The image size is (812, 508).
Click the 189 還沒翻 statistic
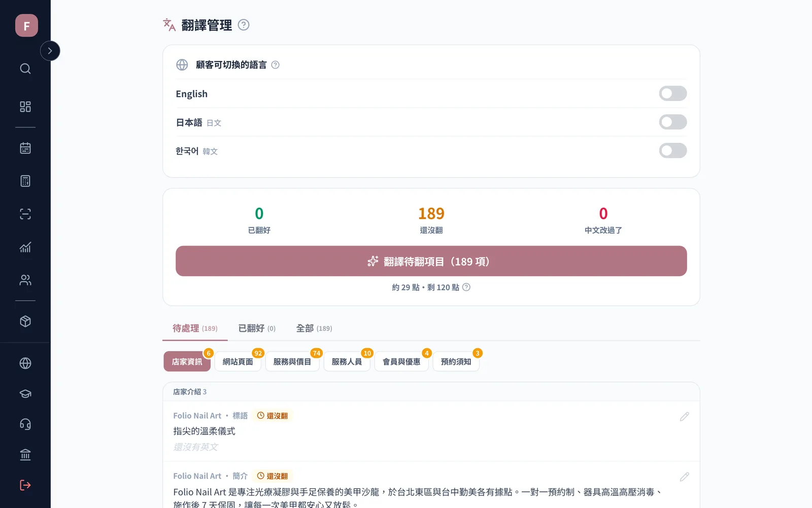(431, 219)
